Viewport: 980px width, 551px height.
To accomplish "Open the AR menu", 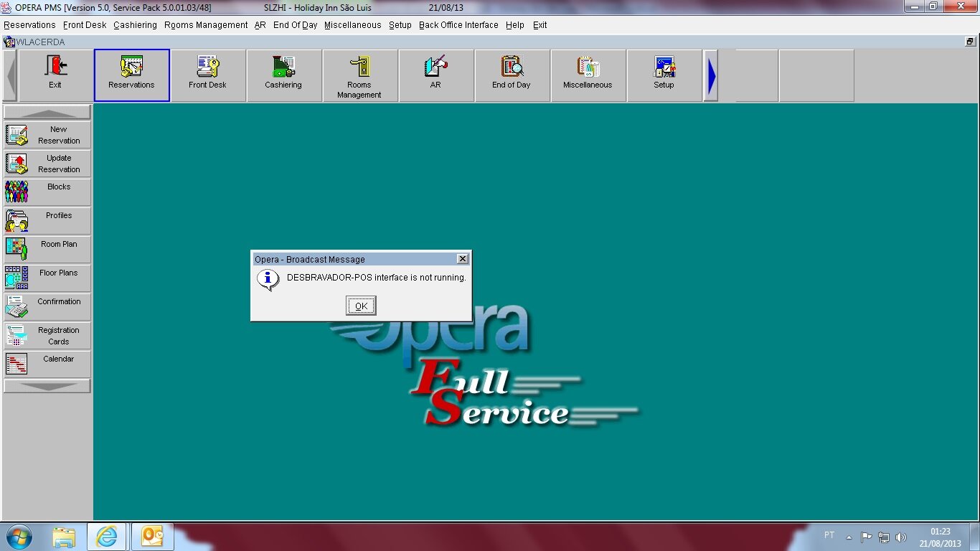I will click(x=260, y=25).
